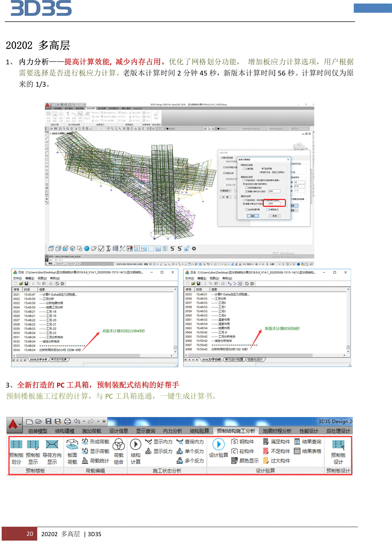Image resolution: width=392 pixels, height=550 pixels.
Task: Click the 过大构件 command
Action: coord(276,461)
